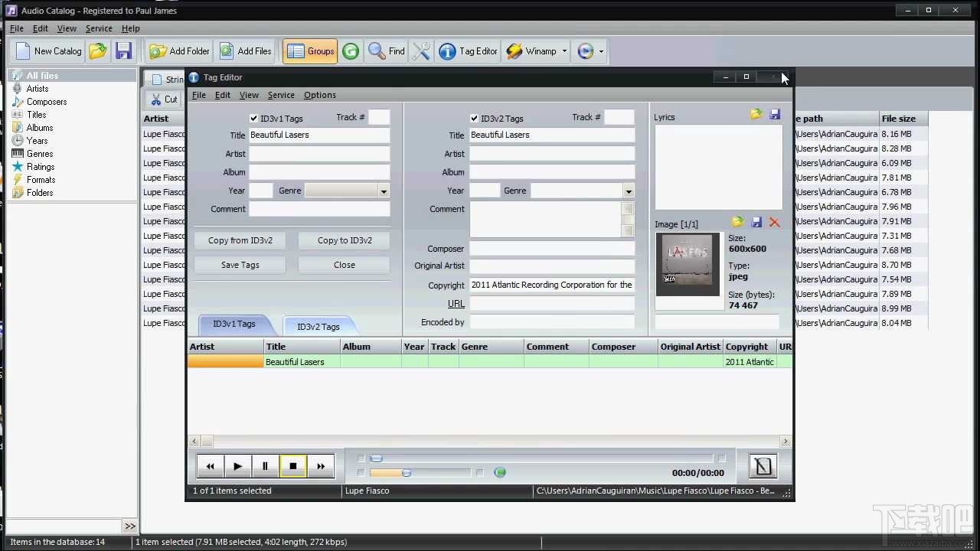Switch to the ID3v2 Tags tab
This screenshot has height=551, width=980.
(318, 327)
